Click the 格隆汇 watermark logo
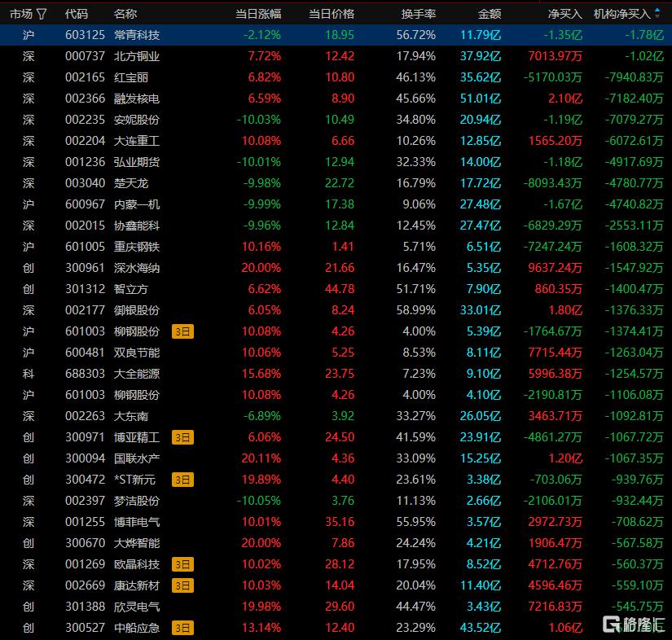The width and height of the screenshot is (672, 640). pos(633,623)
